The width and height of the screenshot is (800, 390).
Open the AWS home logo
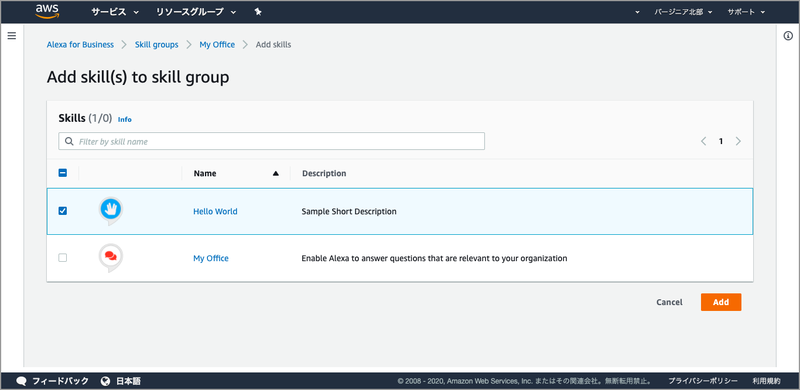click(x=47, y=11)
